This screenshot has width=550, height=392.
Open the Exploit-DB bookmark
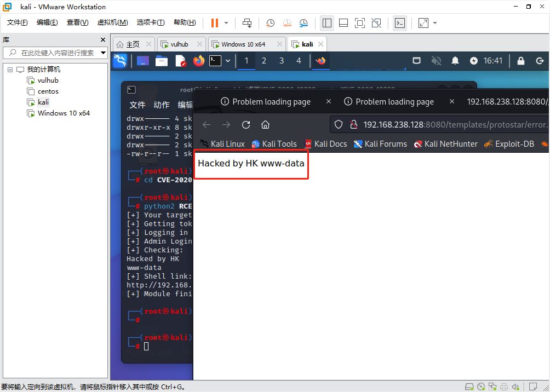(508, 144)
